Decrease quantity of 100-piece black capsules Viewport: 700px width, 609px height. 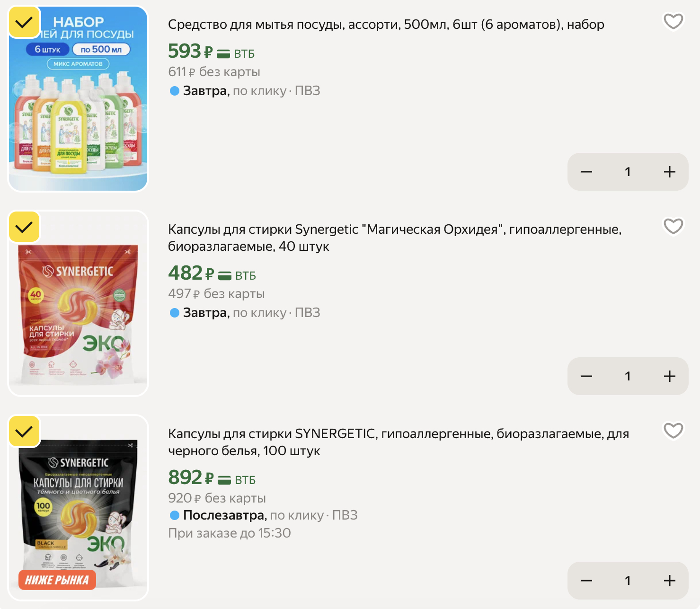click(x=586, y=581)
